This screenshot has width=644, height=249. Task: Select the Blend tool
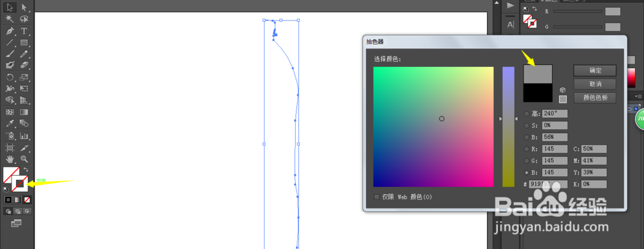coord(24,123)
